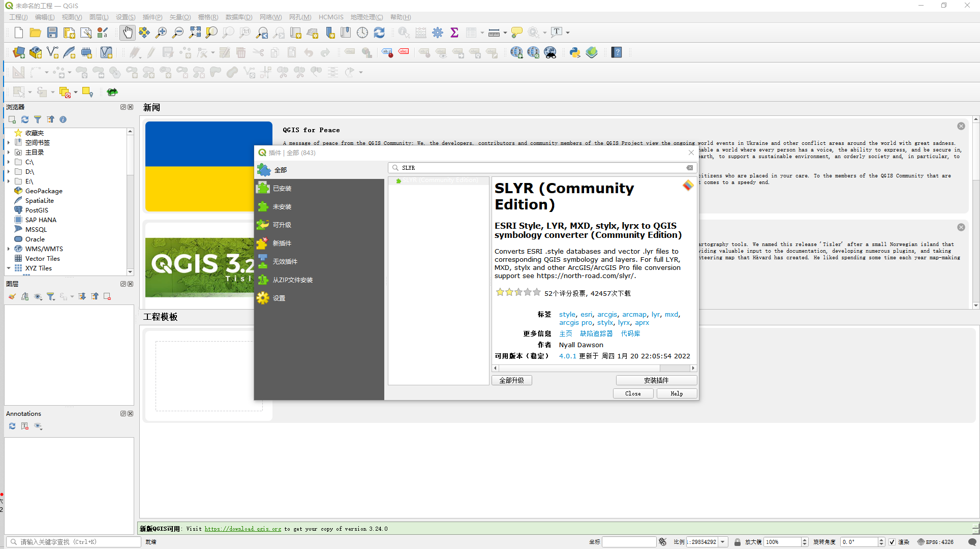Click the Help button in plugin dialog
Viewport: 980px width, 549px height.
[x=677, y=393]
